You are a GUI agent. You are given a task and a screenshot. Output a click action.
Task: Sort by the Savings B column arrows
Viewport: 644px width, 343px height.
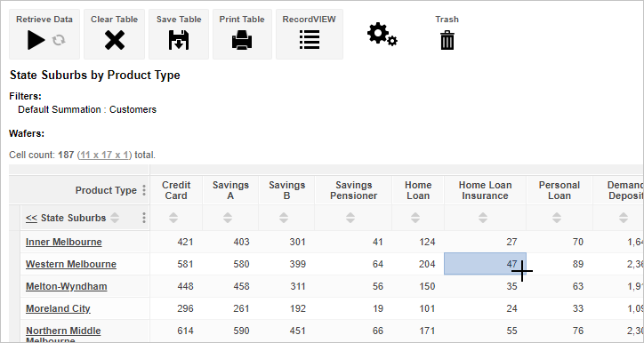pyautogui.click(x=284, y=218)
